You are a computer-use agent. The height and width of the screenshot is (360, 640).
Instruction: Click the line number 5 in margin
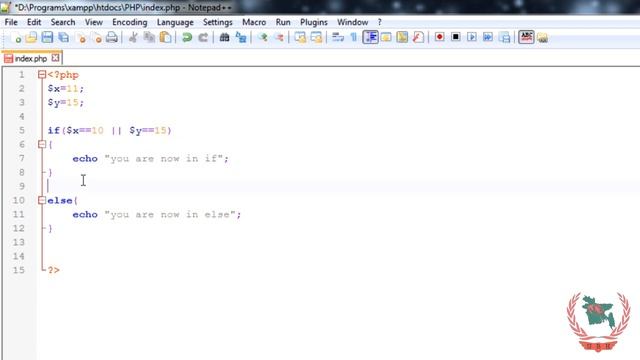[x=22, y=131]
